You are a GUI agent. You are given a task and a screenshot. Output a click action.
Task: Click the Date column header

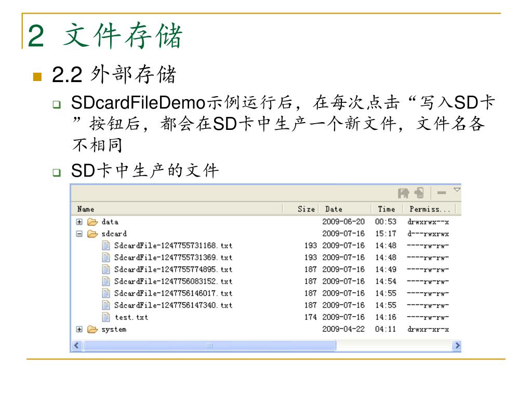coord(345,209)
